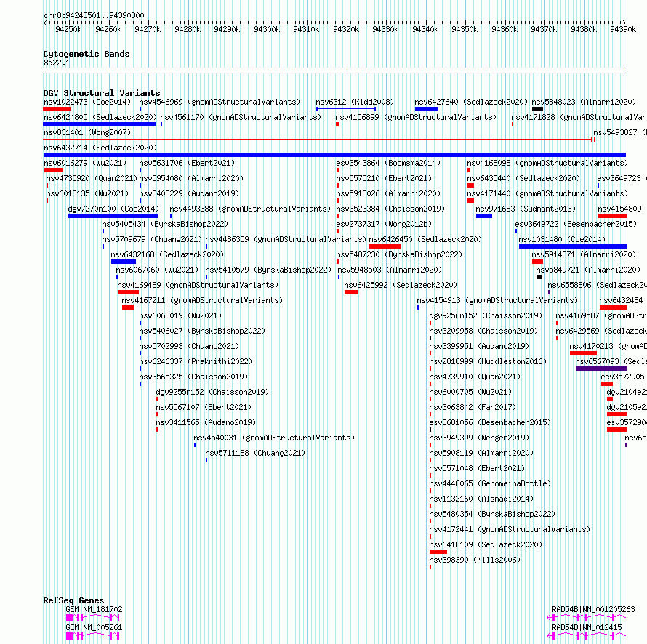Select nsv1132160 (Alsmadi2014) variant label

(x=481, y=499)
